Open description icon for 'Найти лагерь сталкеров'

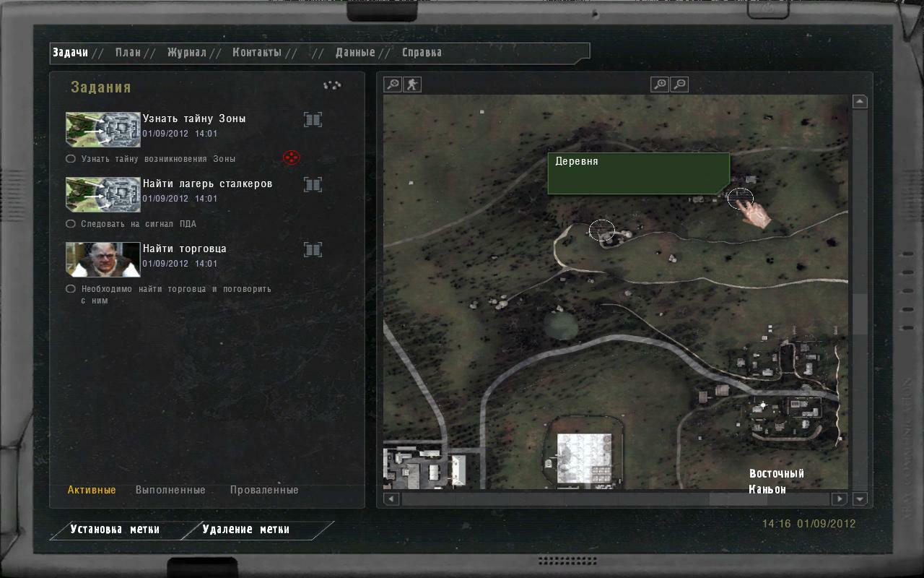(313, 185)
